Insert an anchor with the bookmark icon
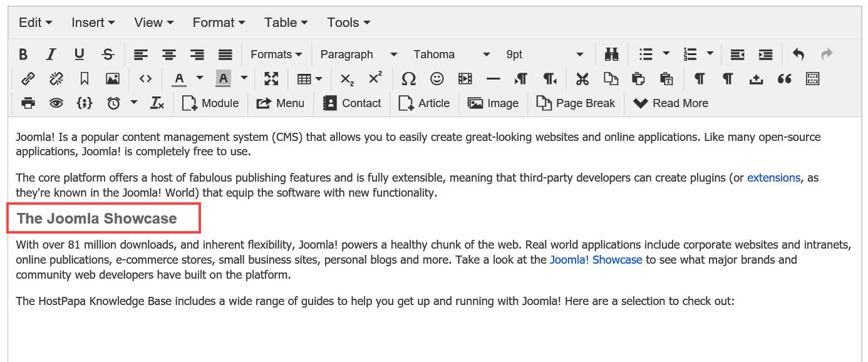This screenshot has width=868, height=362. 84,79
